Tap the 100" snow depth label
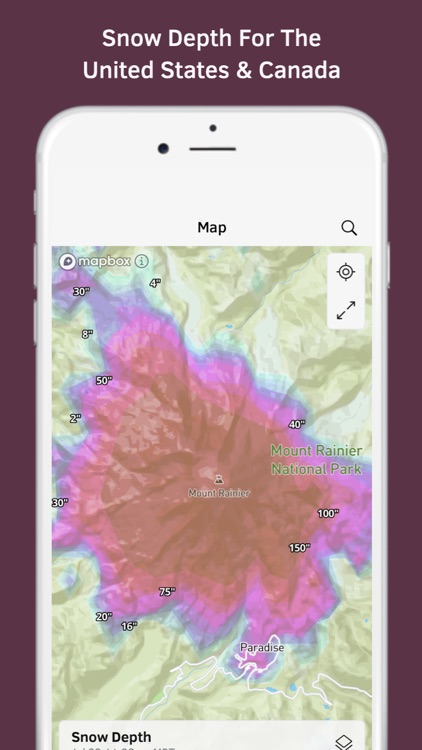The image size is (422, 750). [x=328, y=514]
